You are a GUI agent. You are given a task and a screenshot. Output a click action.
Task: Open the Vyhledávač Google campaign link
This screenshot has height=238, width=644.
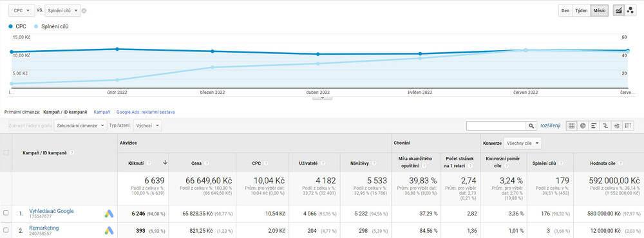(52, 211)
